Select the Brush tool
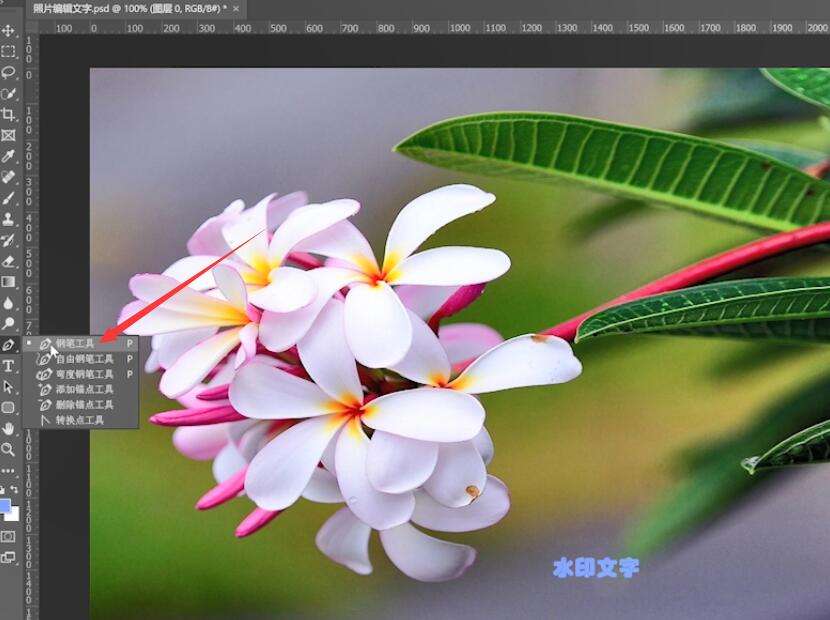Screen dimensions: 830x620 coord(8,198)
